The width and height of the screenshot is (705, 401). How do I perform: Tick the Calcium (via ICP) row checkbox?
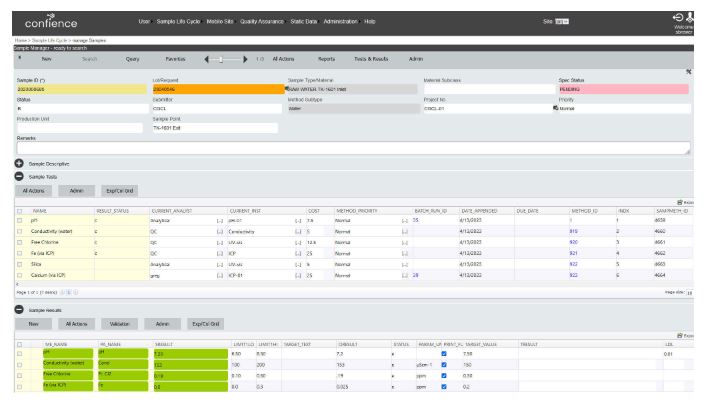click(x=19, y=274)
